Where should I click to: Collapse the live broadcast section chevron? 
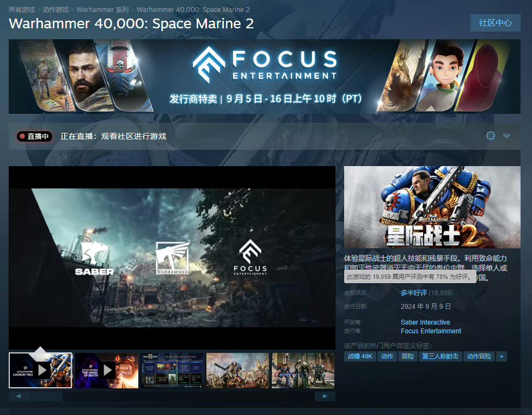click(x=506, y=136)
